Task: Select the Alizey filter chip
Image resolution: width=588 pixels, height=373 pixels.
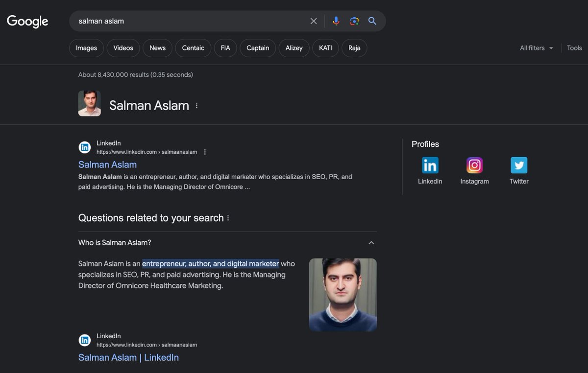Action: tap(294, 48)
